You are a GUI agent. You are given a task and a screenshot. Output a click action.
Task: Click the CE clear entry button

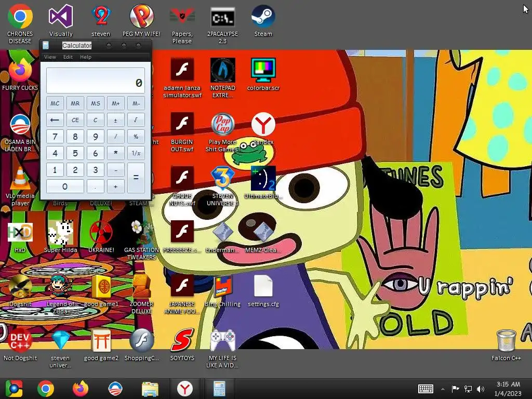pyautogui.click(x=75, y=120)
